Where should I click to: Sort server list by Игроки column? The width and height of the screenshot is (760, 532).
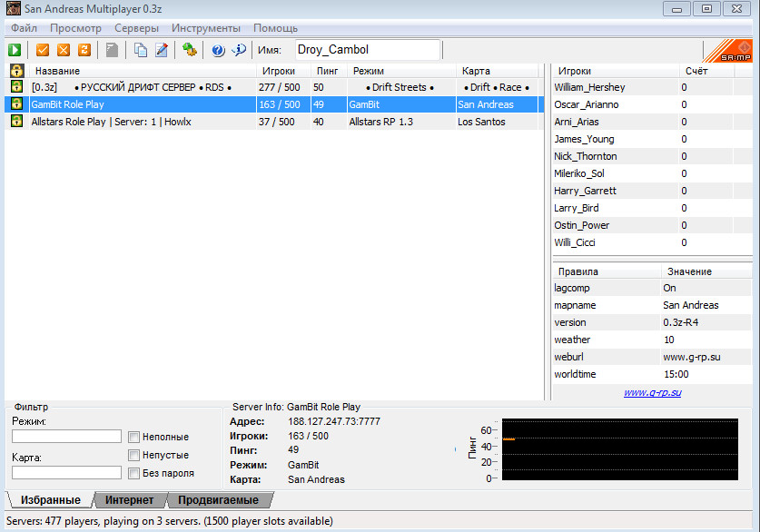click(x=283, y=71)
